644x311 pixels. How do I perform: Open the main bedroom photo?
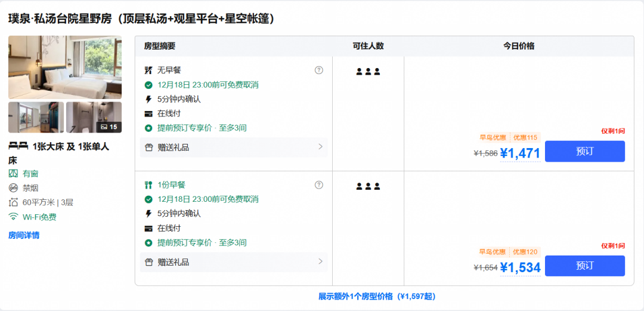65,67
